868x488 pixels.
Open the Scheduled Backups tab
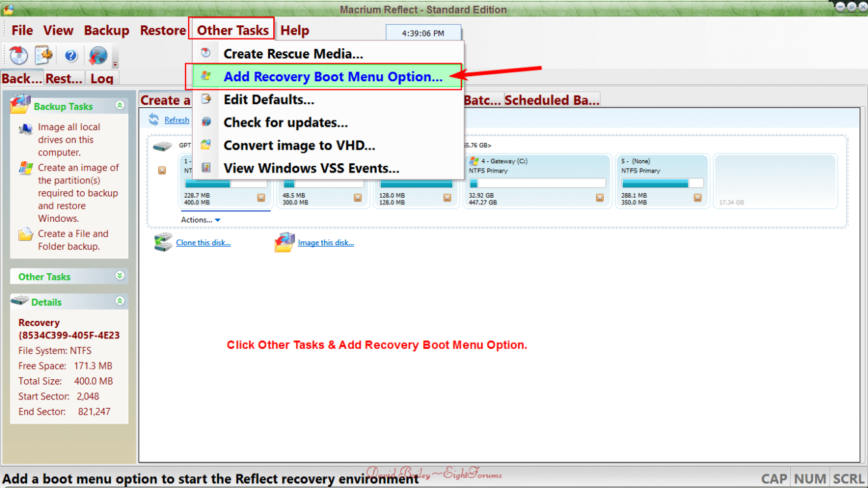coord(552,100)
